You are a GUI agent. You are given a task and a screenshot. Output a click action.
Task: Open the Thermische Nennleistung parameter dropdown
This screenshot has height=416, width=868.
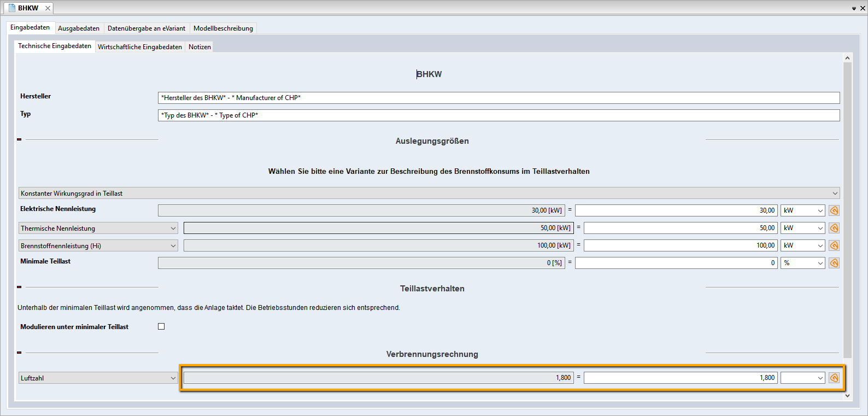coord(98,228)
